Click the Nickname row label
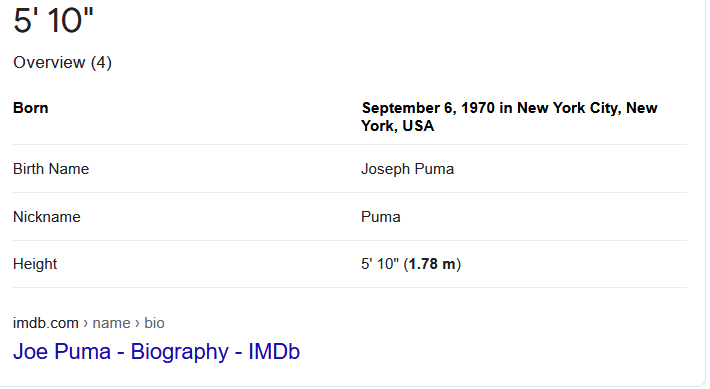The width and height of the screenshot is (710, 389). tap(47, 217)
